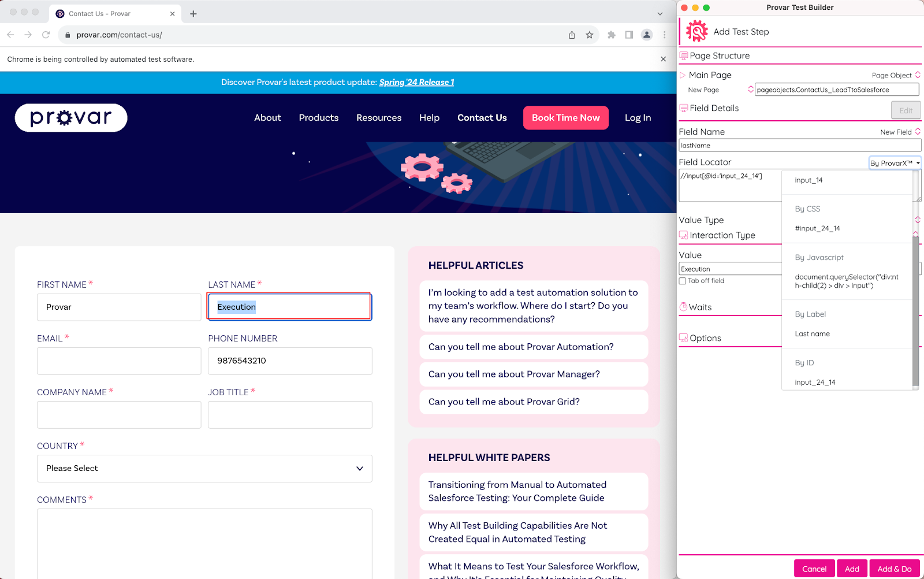Click the Provar logo
Screen dimensions: 924x579
pos(71,118)
